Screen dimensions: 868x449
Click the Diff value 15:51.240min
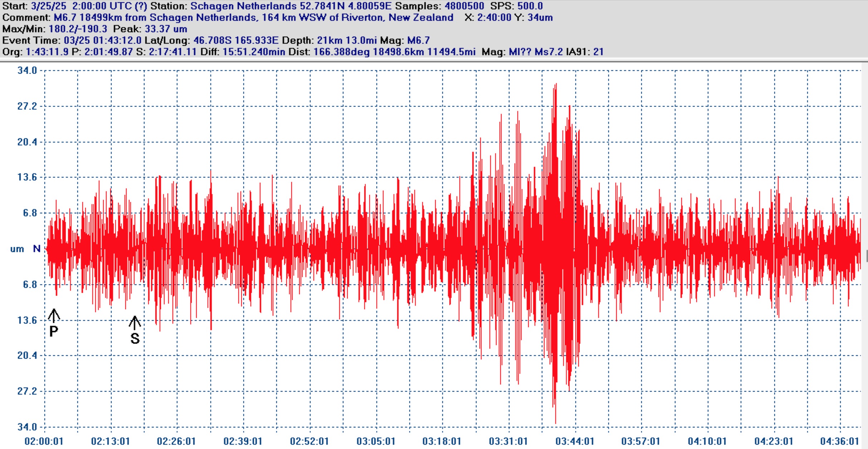[254, 52]
